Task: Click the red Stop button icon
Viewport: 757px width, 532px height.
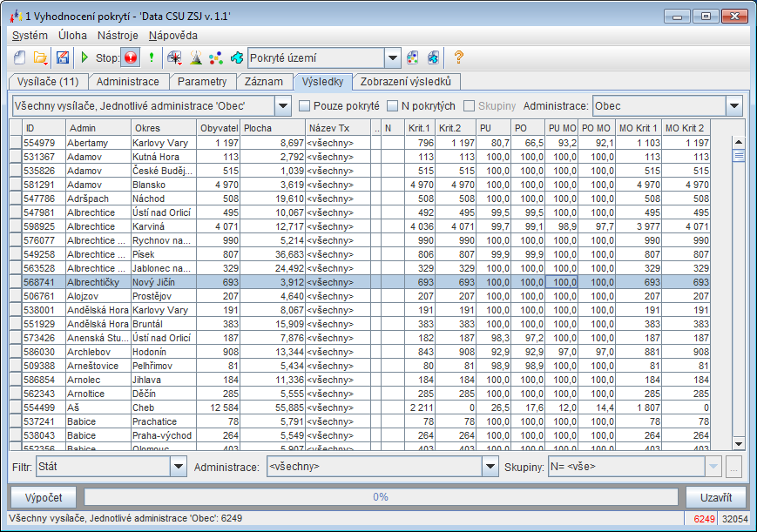Action: point(131,57)
